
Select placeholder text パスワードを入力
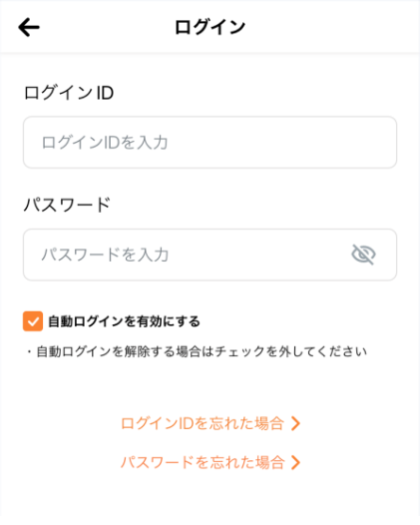pyautogui.click(x=105, y=255)
